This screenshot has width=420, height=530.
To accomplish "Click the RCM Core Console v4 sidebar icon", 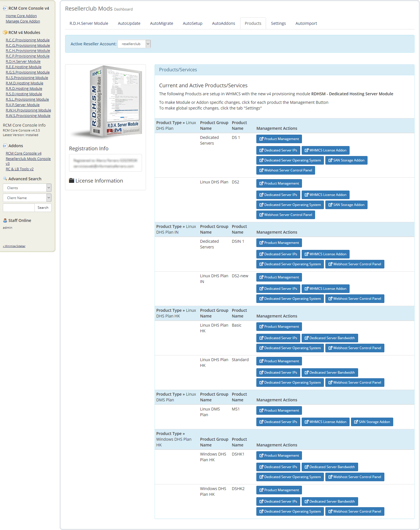I will (x=5, y=8).
